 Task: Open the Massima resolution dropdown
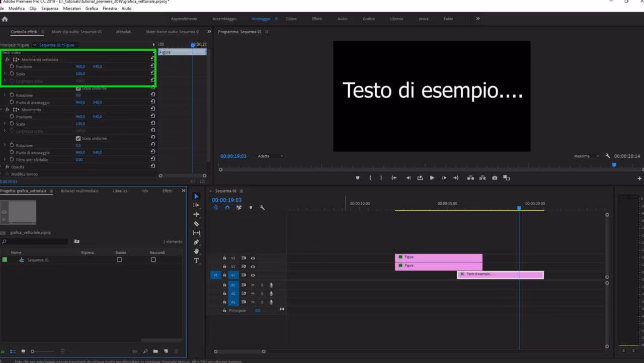586,156
